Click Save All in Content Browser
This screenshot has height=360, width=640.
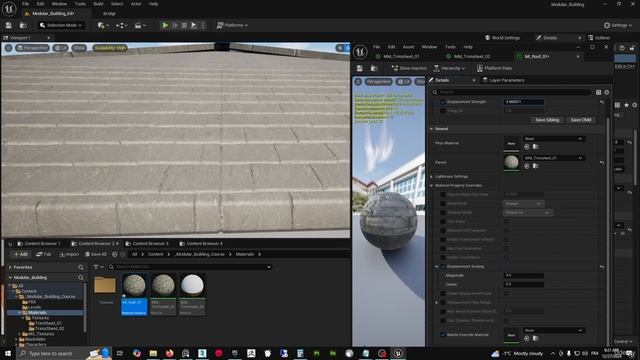pos(96,254)
